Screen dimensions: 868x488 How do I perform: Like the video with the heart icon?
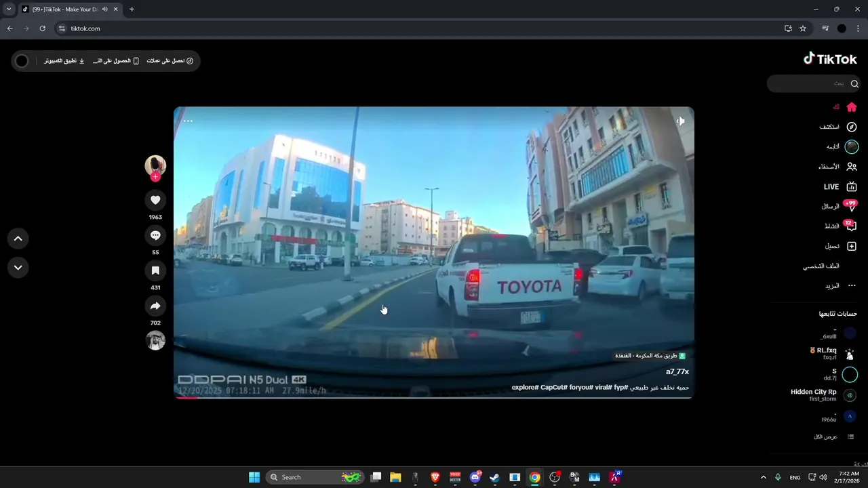coord(155,200)
